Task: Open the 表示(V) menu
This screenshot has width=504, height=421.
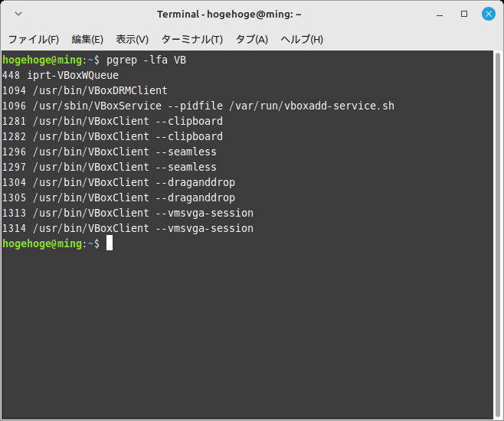Action: coord(132,40)
